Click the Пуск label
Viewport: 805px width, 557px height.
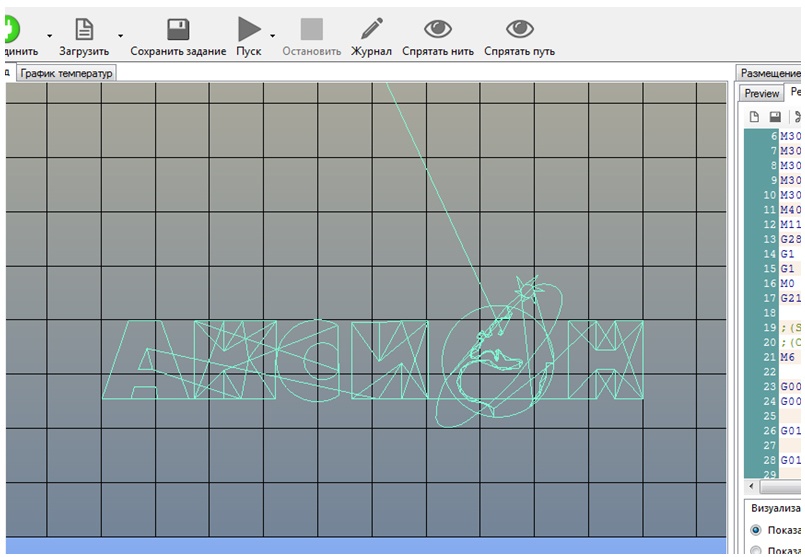point(249,51)
